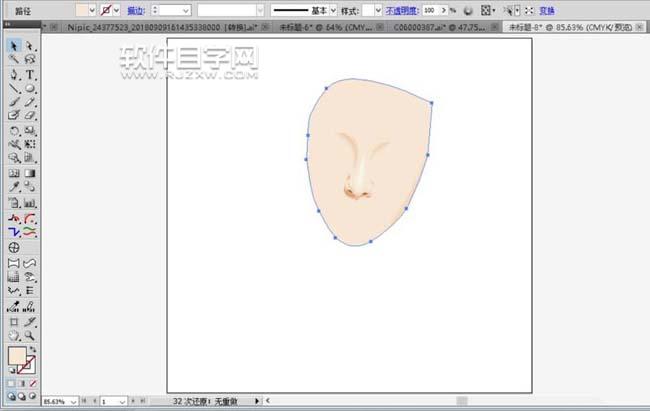Open the fill color dropdown in control bar
The height and width of the screenshot is (411, 650).
(x=92, y=9)
